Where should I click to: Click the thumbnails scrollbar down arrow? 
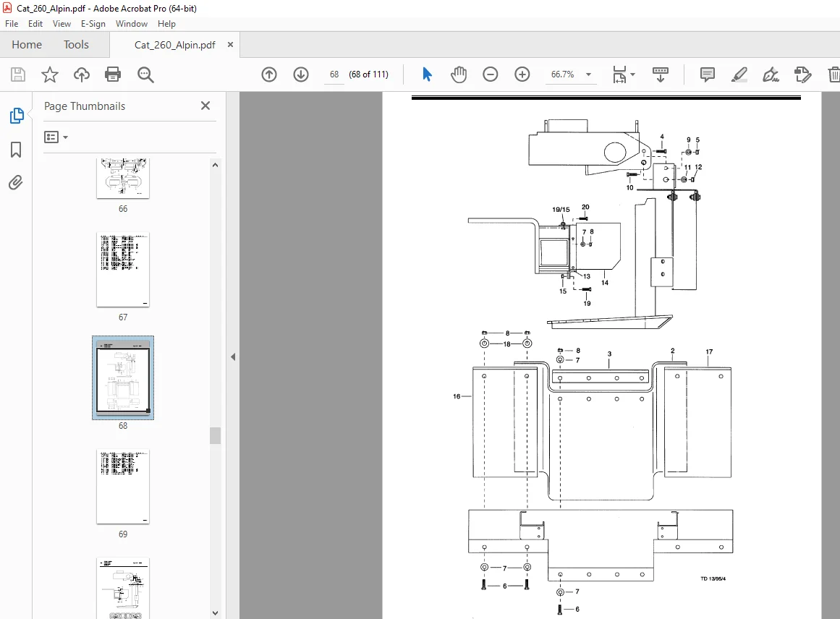pos(215,613)
